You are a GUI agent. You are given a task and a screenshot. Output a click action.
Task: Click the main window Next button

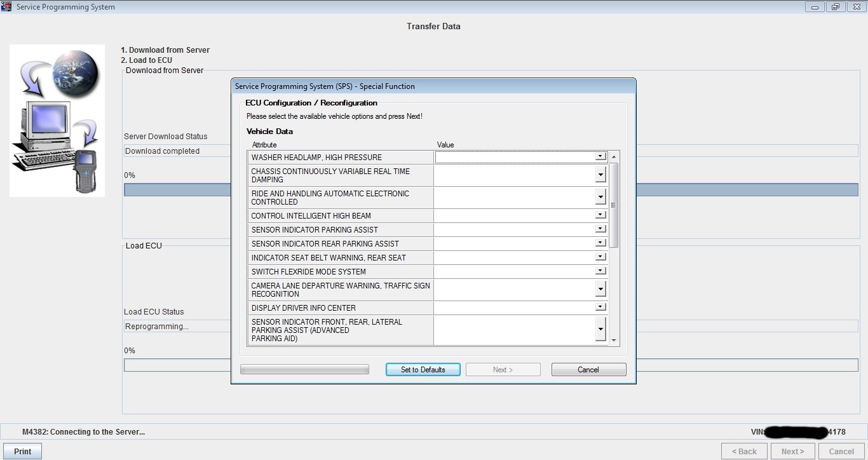[793, 451]
